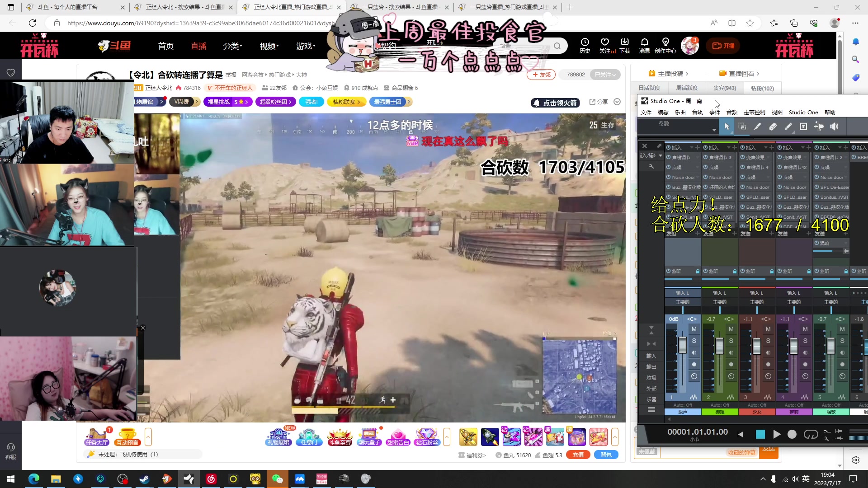868x488 pixels.
Task: Open the mixer wrench settings icon
Action: point(651,167)
